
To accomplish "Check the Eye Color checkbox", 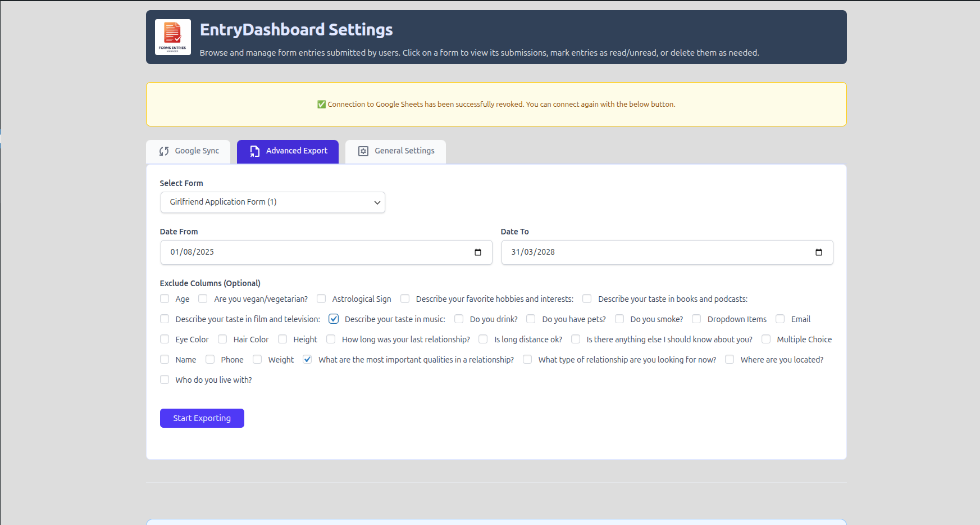I will point(164,339).
